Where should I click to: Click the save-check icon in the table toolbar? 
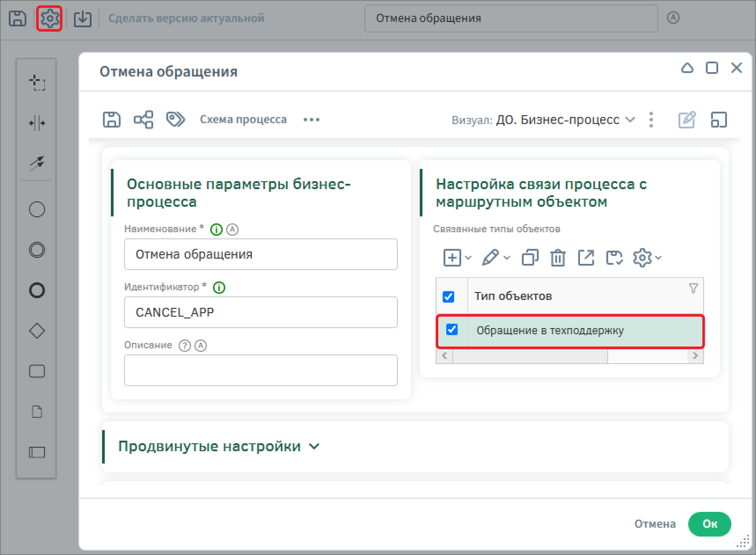point(614,258)
